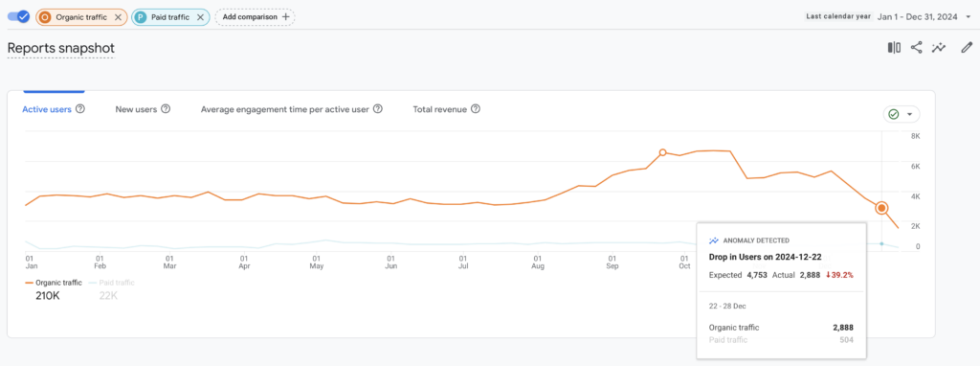Image resolution: width=980 pixels, height=366 pixels.
Task: Open help icon next to Average engagement time
Action: [377, 109]
